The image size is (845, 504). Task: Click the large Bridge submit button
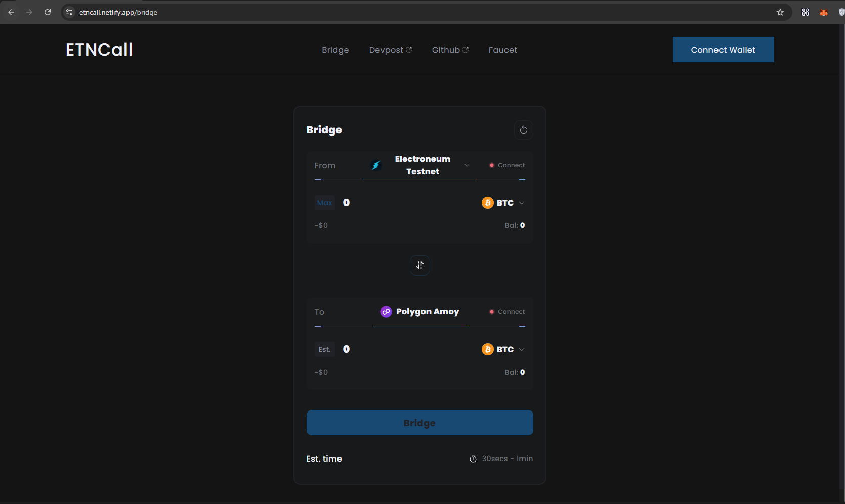[x=420, y=423]
